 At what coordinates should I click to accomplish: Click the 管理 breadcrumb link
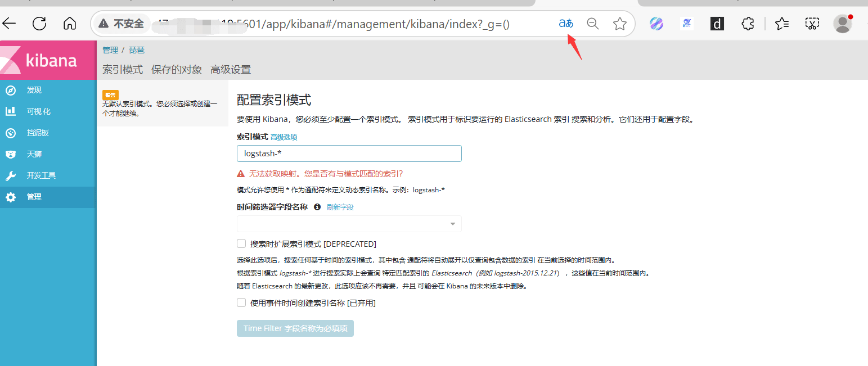coord(110,50)
